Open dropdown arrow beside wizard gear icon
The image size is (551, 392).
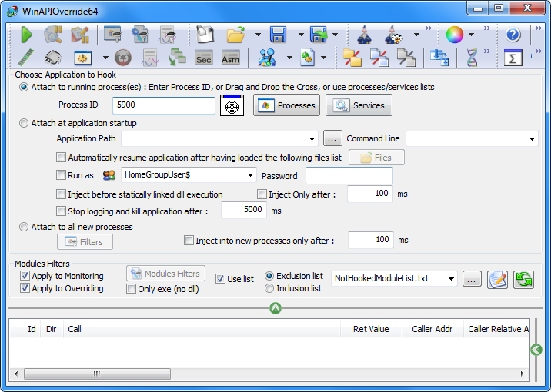(x=416, y=35)
